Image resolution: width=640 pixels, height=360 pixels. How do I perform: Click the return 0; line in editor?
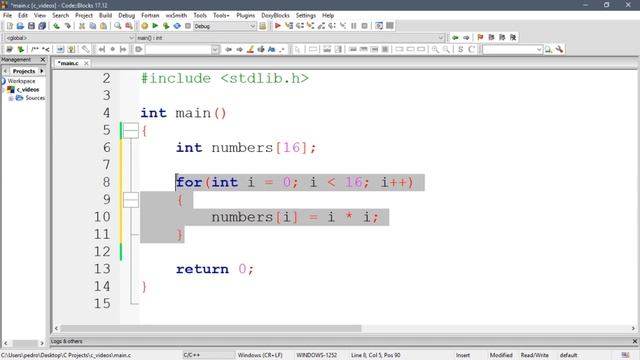[x=215, y=269]
